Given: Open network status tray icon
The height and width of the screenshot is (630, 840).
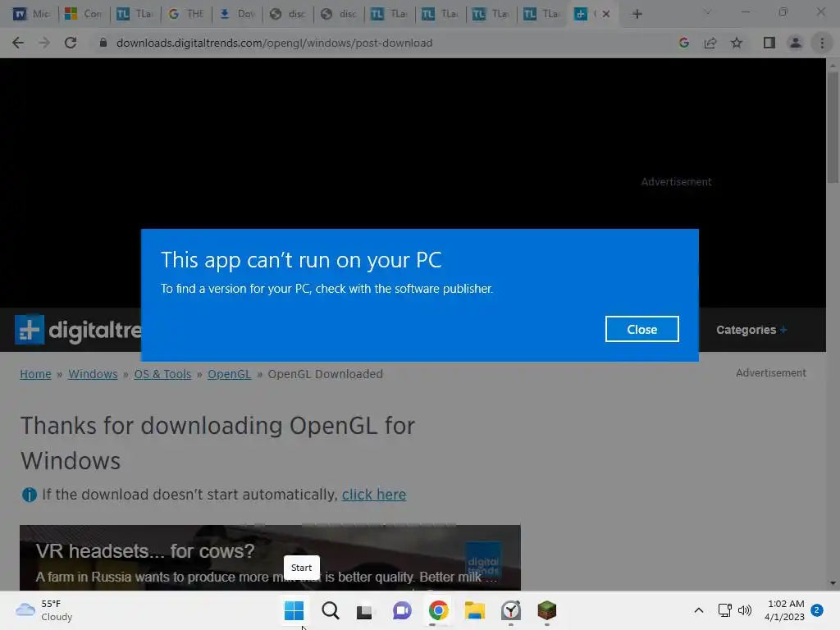Looking at the screenshot, I should tap(724, 610).
